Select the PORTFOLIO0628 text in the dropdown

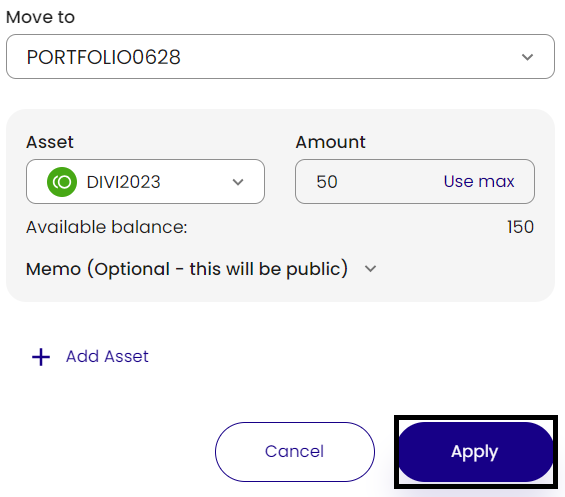[x=103, y=57]
